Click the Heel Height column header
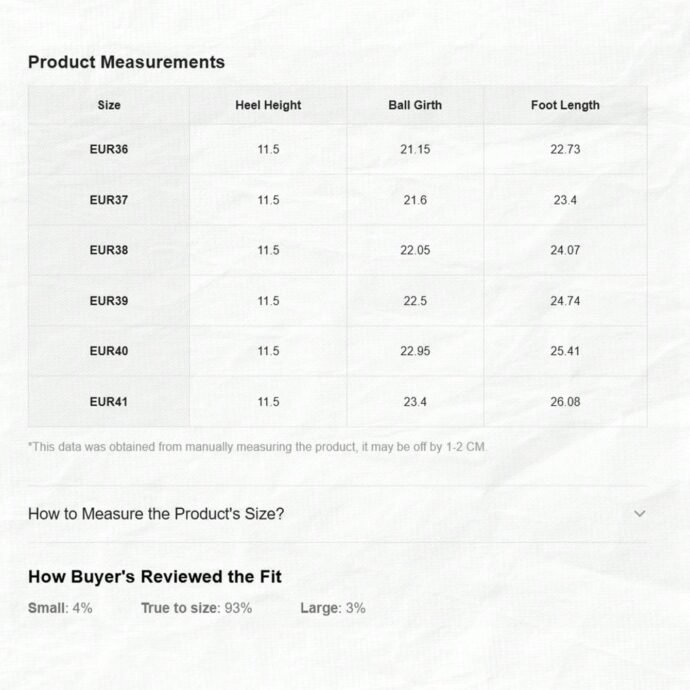The width and height of the screenshot is (690, 690). [268, 105]
